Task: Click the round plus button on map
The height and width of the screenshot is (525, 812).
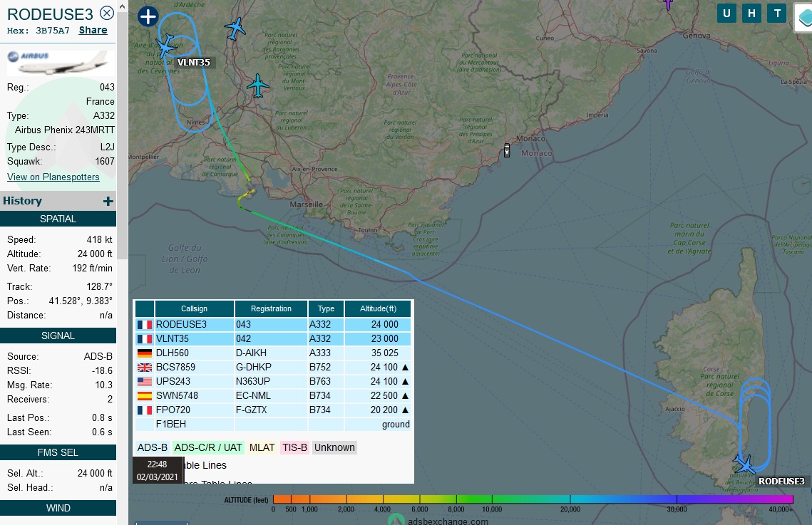Action: coord(148,16)
